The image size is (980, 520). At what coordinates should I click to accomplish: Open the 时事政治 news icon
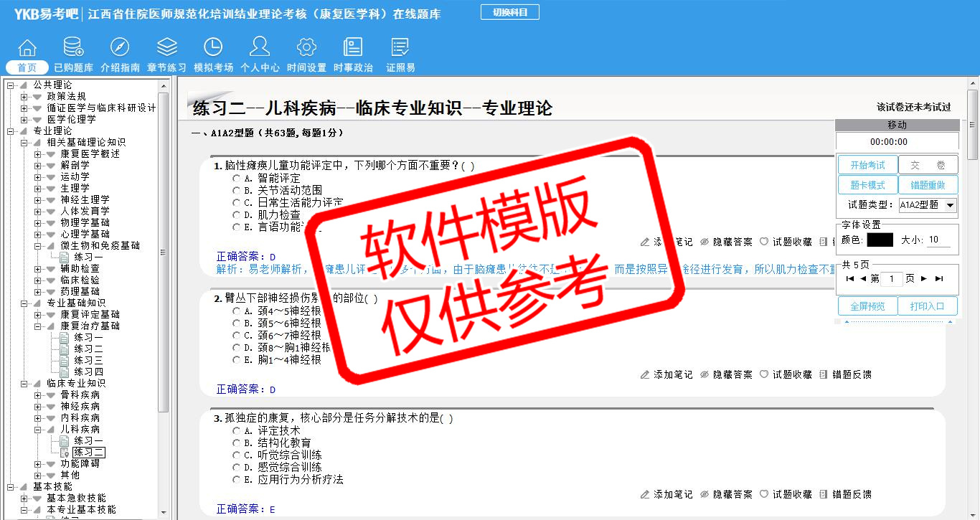click(353, 48)
